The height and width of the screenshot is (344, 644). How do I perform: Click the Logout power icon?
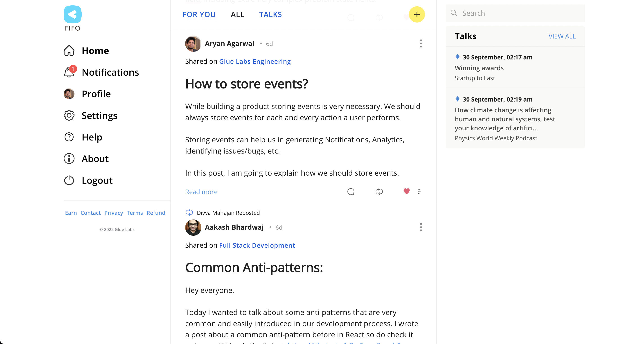[x=69, y=180]
